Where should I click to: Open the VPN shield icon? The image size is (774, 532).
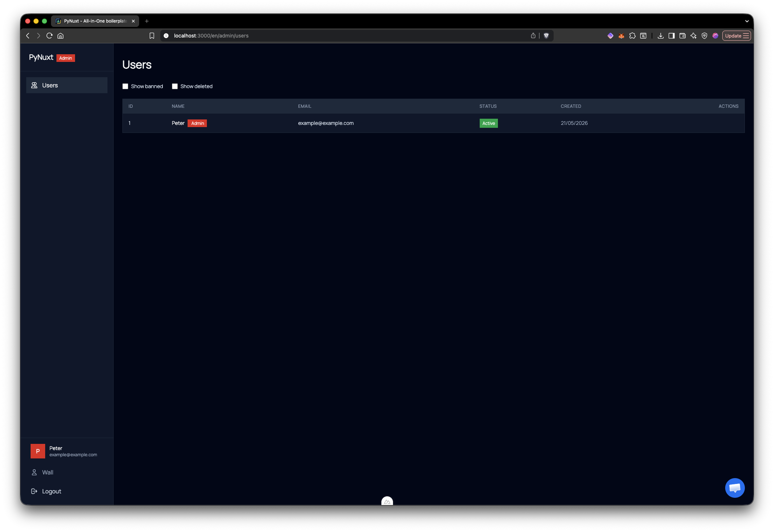tap(704, 36)
